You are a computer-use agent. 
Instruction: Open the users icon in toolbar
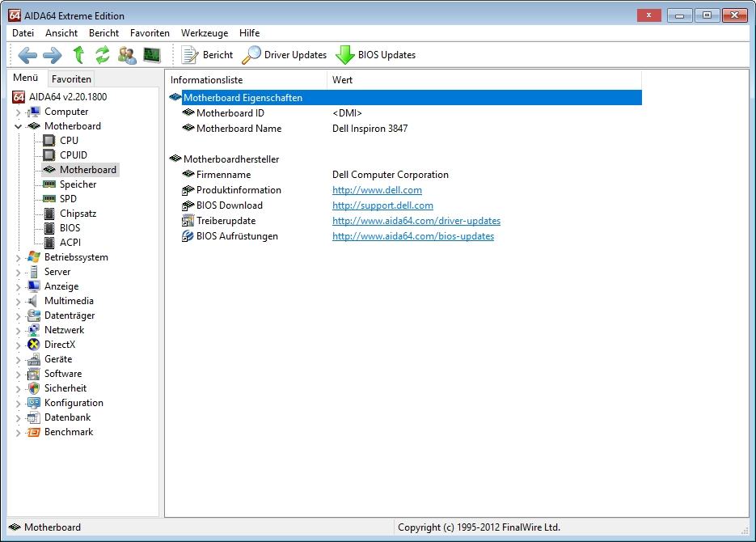pos(127,55)
